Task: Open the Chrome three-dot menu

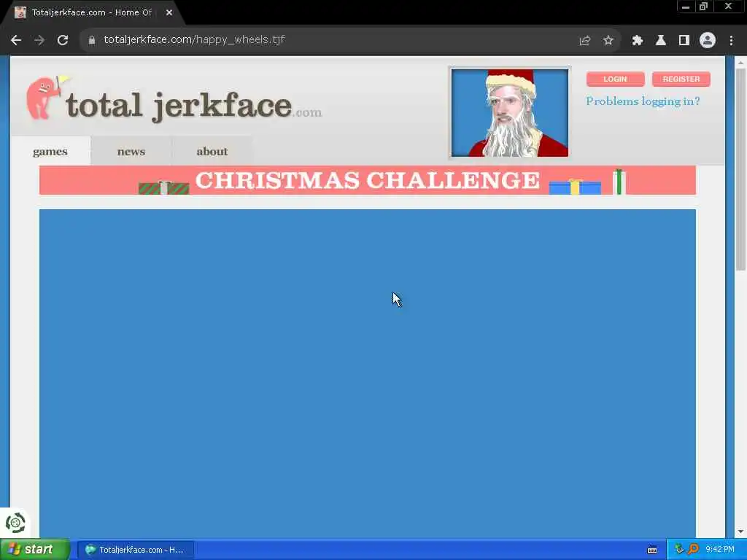Action: (731, 41)
